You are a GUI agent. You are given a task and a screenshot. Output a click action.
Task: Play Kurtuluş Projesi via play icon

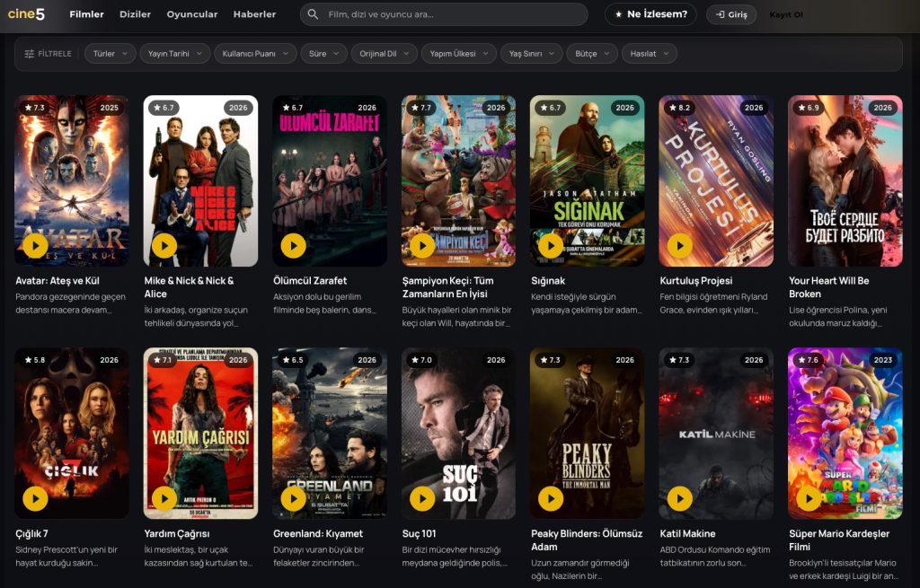pos(680,246)
